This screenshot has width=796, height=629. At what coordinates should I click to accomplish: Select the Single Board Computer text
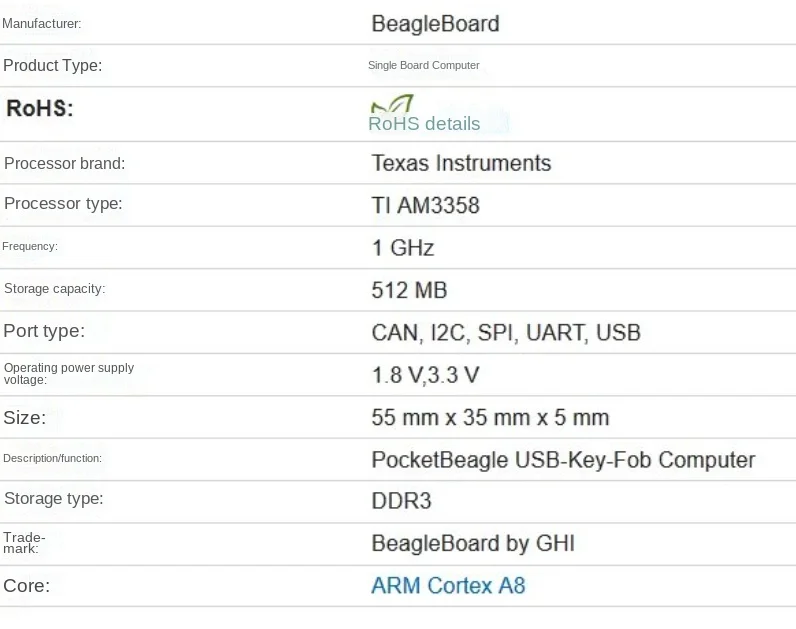(423, 65)
